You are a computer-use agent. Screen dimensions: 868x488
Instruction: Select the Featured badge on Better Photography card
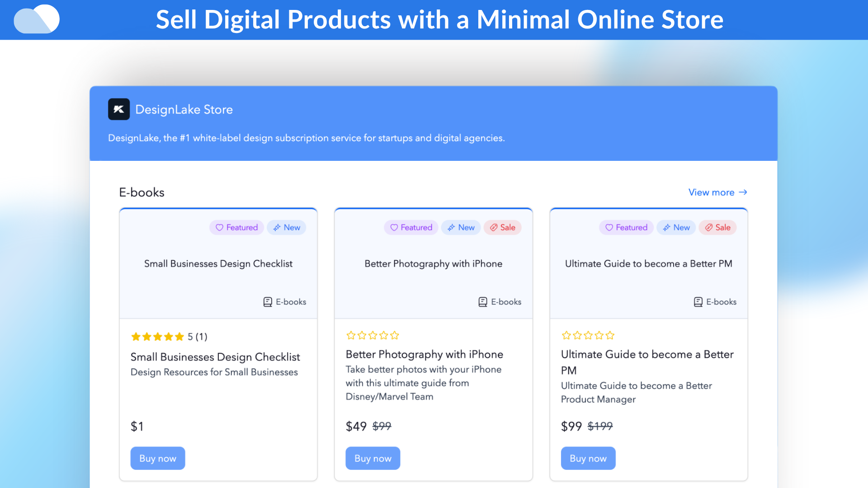[411, 228]
